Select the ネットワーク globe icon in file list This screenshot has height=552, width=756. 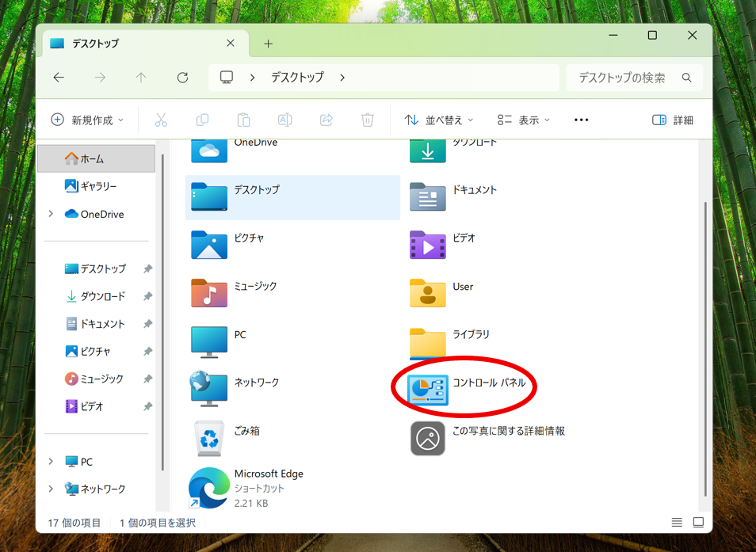click(209, 389)
